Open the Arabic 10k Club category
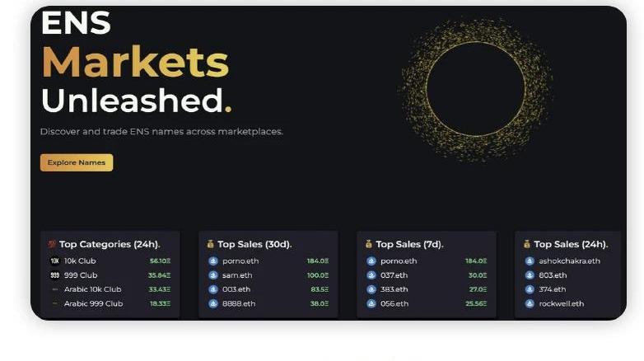Viewport: 644px width, 361px height. 110,289
